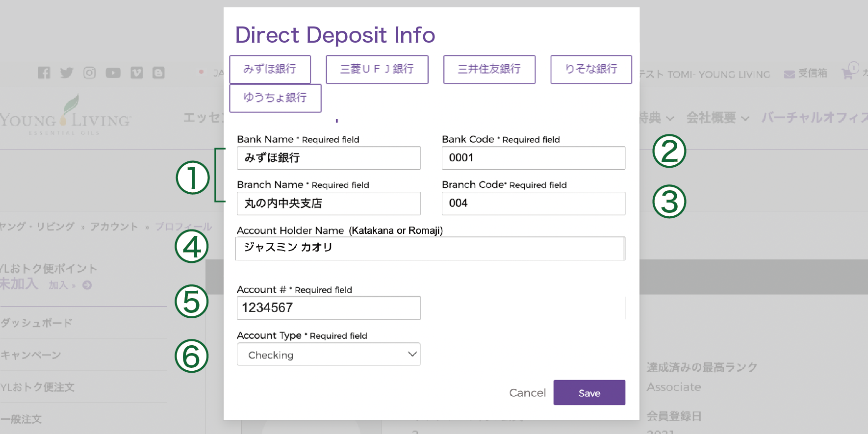Open the Twitter social icon
This screenshot has height=434, width=868.
[67, 73]
